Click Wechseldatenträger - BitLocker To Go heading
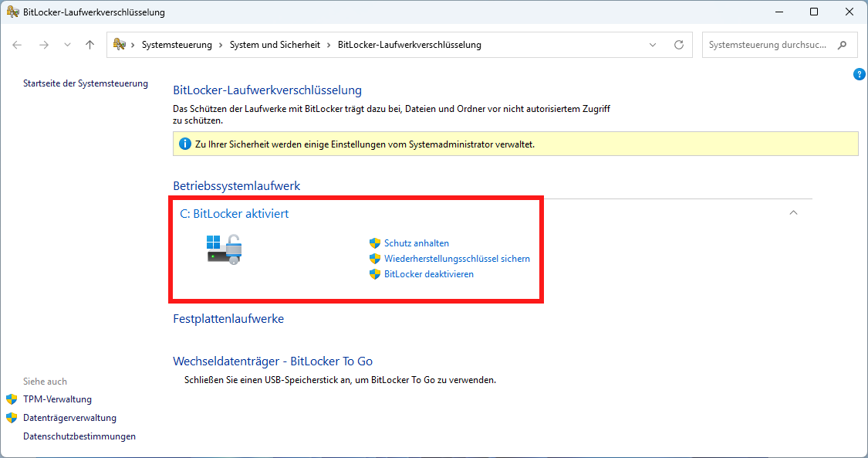The width and height of the screenshot is (868, 458). coord(272,361)
